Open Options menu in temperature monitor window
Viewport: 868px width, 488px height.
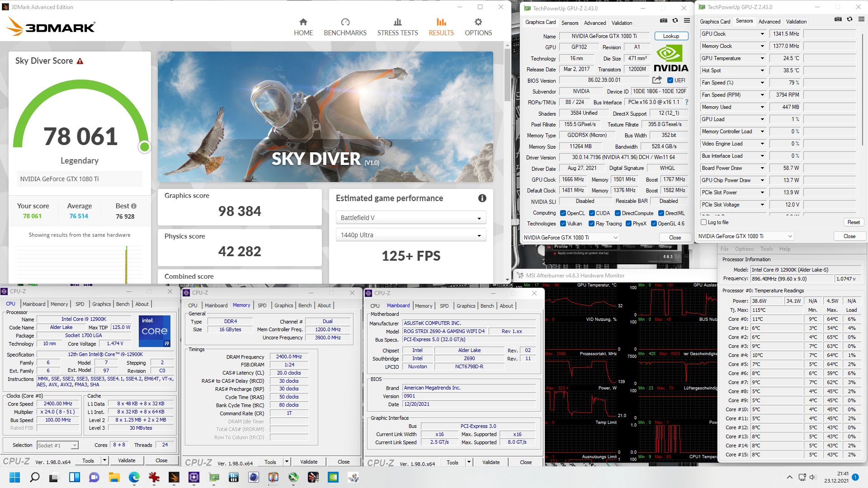pyautogui.click(x=744, y=249)
